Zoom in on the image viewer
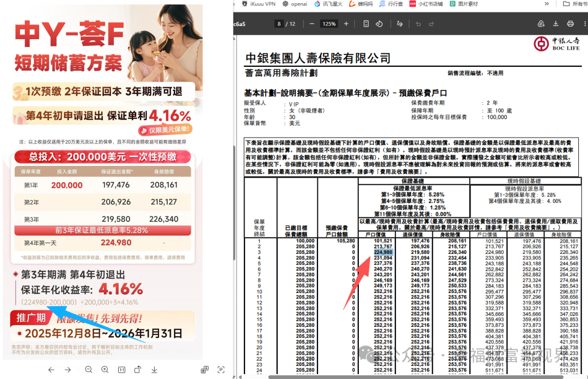This screenshot has width=588, height=379. click(105, 370)
